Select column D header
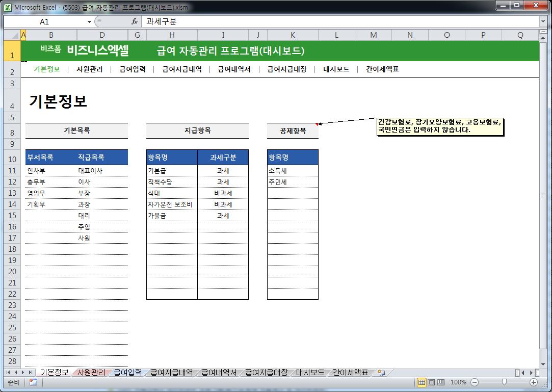The width and height of the screenshot is (552, 392). click(x=102, y=35)
